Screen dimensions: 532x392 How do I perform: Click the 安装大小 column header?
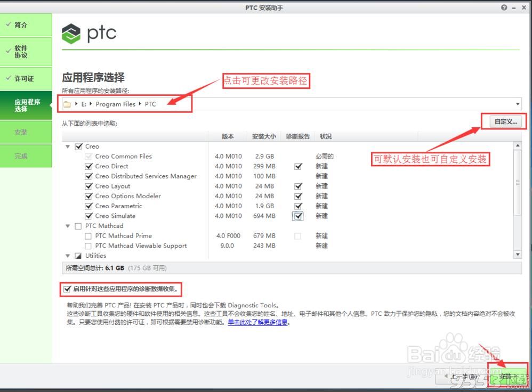(264, 136)
